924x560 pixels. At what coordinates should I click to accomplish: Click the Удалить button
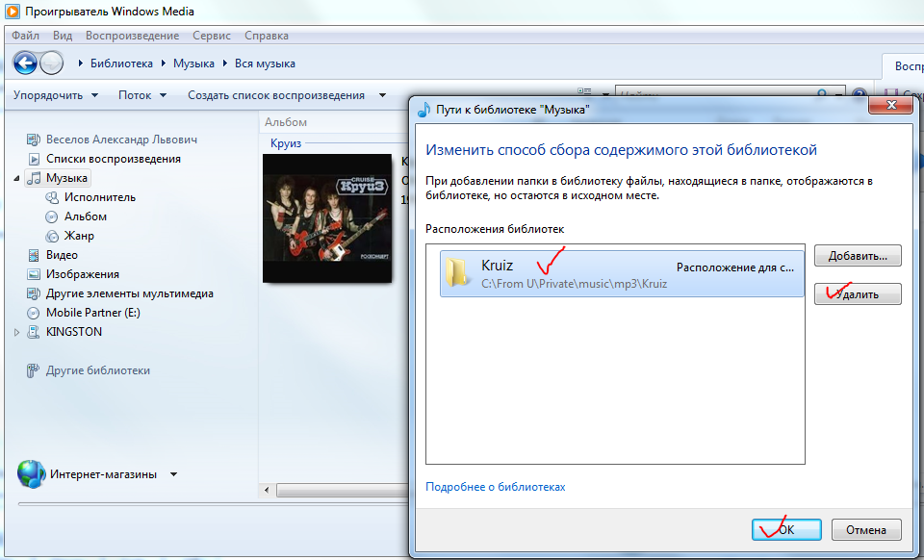(858, 294)
